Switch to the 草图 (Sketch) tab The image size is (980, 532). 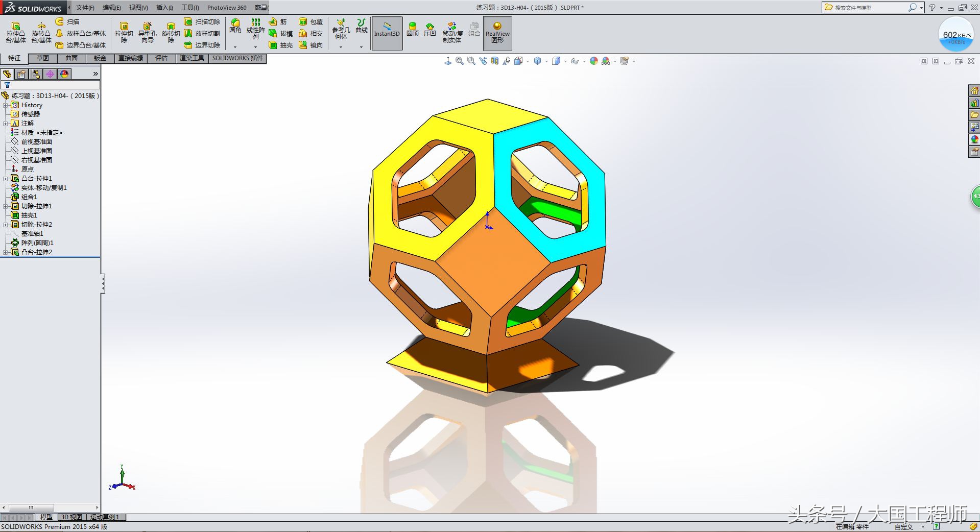tap(43, 58)
